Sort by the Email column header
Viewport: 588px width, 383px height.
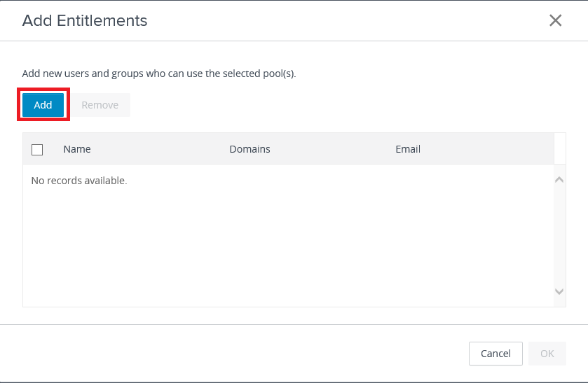tap(408, 149)
